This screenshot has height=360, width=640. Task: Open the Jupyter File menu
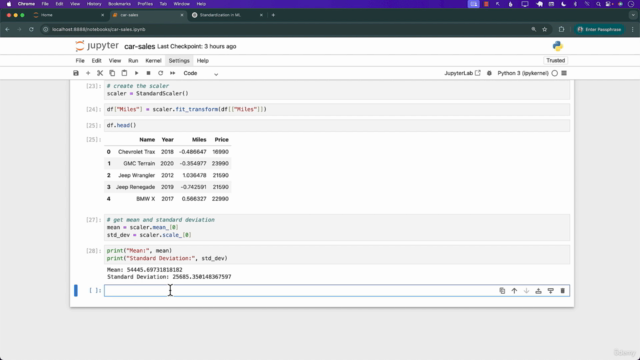click(80, 60)
